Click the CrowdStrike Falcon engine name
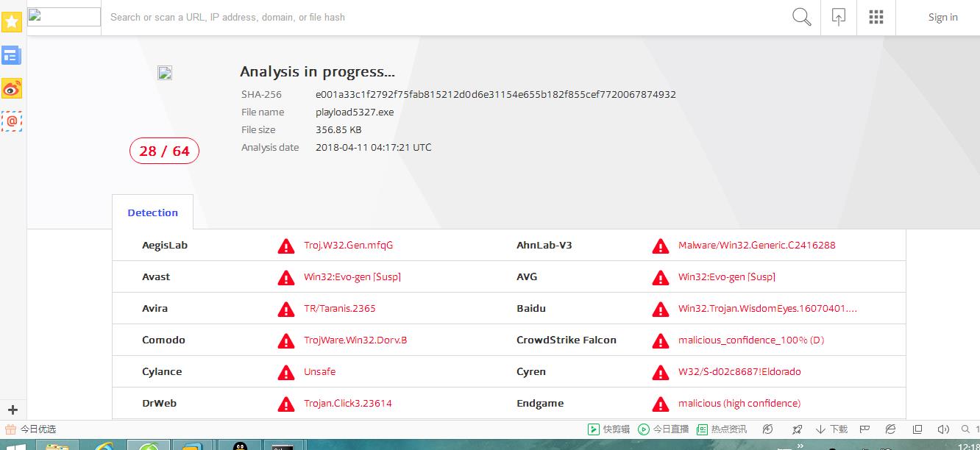The image size is (980, 450). click(567, 340)
